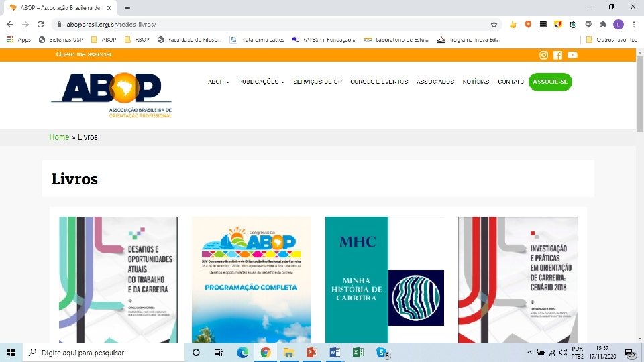Open the Apps shortcut in the bookmarks bar

(19, 40)
